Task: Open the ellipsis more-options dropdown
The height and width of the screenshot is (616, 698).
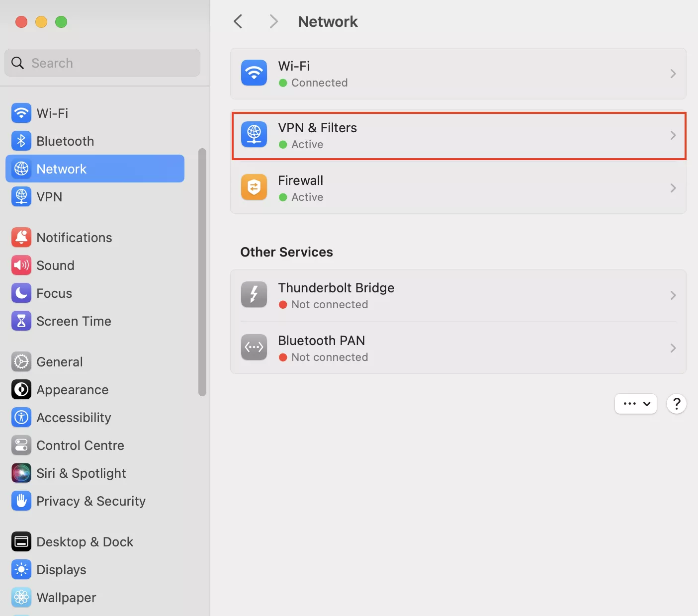Action: pos(635,404)
